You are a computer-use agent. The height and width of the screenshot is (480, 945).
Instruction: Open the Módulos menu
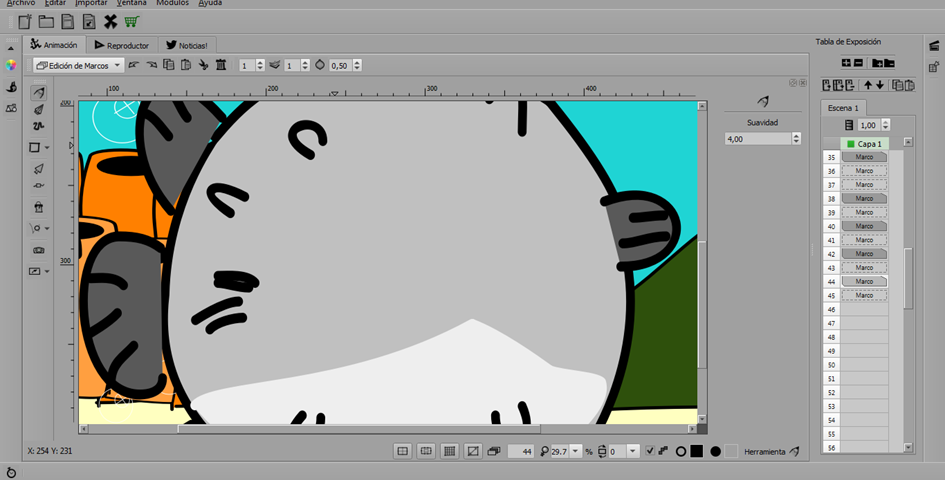[x=172, y=3]
